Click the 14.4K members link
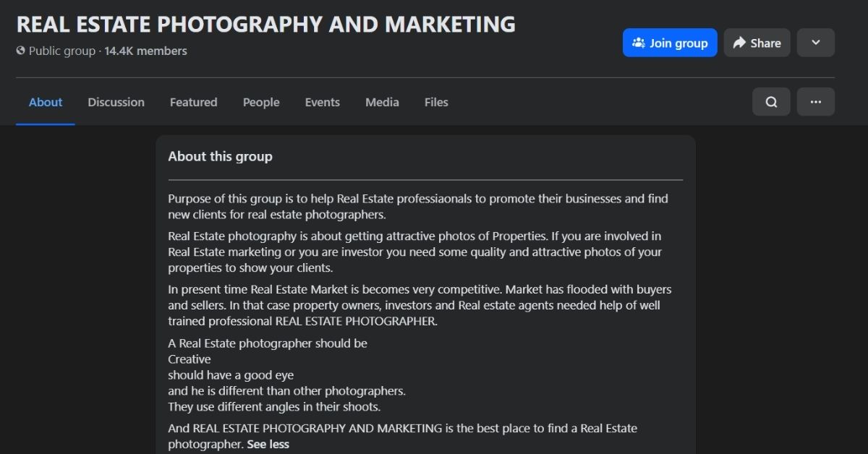 (x=145, y=51)
